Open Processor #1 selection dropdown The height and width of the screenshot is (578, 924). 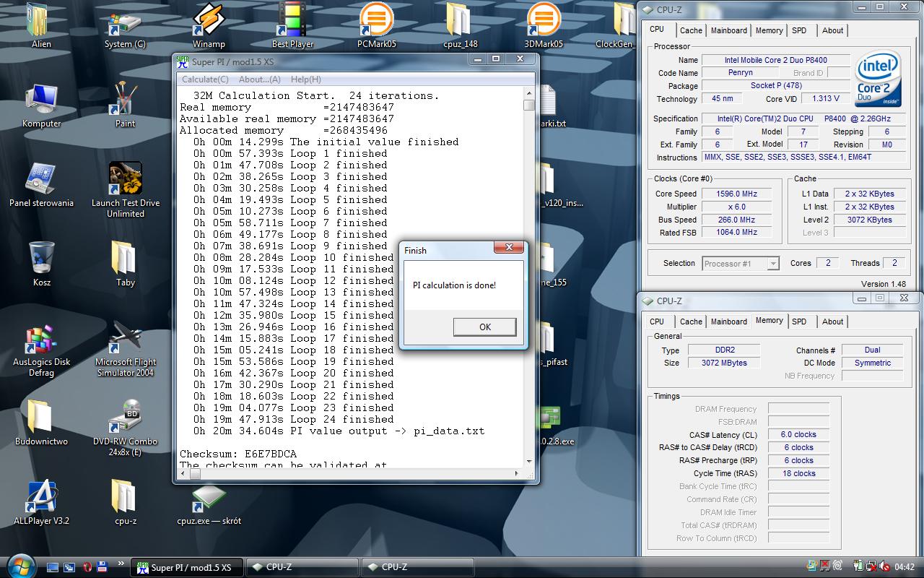coord(741,264)
